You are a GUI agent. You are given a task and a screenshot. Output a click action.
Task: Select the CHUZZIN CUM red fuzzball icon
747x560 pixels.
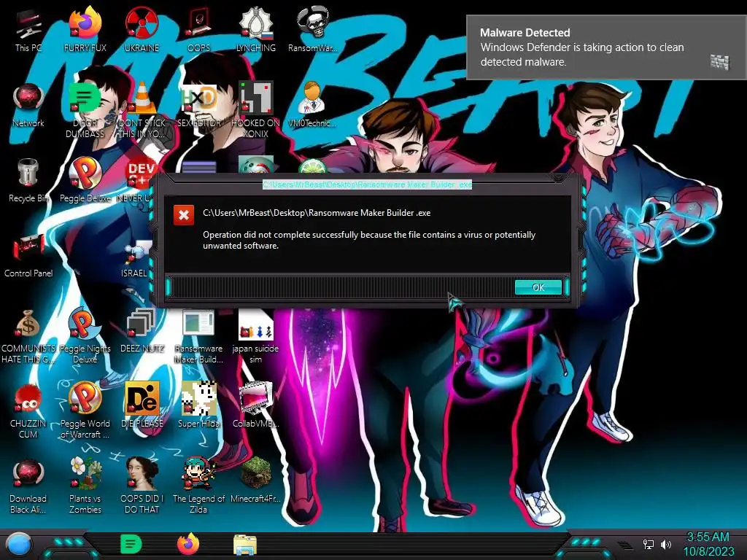28,411
